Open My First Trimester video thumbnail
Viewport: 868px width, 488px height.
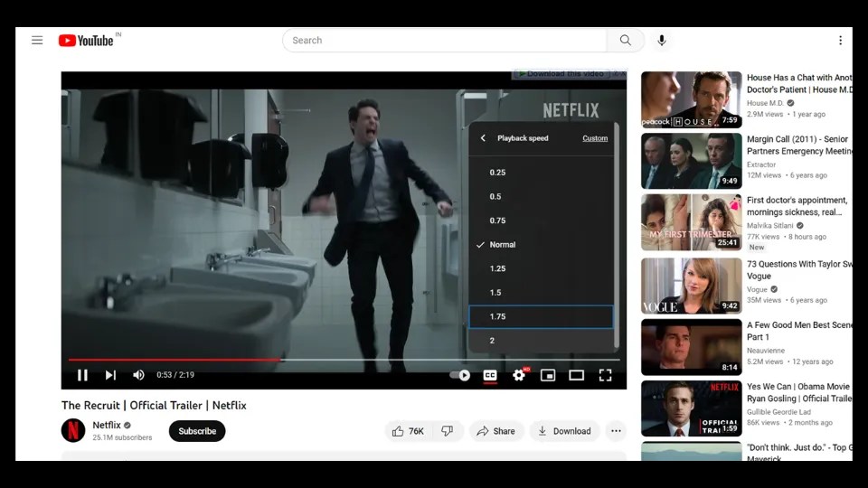(x=692, y=222)
